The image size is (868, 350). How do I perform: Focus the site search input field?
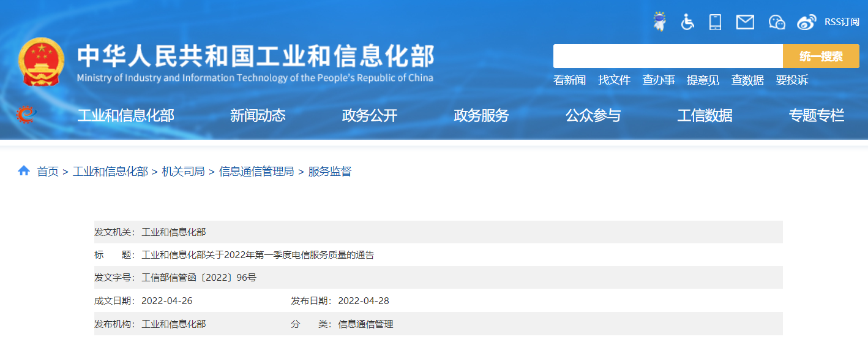(668, 56)
